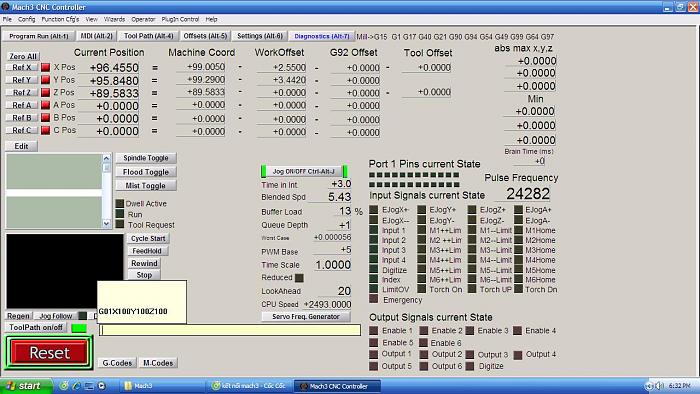Click the red LED next to Ref Y
This screenshot has height=394, width=700.
click(x=46, y=80)
